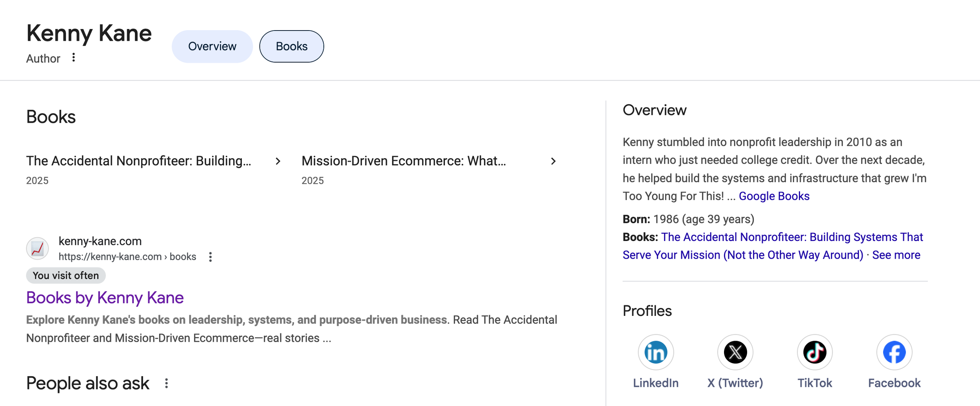Open the LinkedIn profile icon
Screen dimensions: 980x406
click(655, 352)
